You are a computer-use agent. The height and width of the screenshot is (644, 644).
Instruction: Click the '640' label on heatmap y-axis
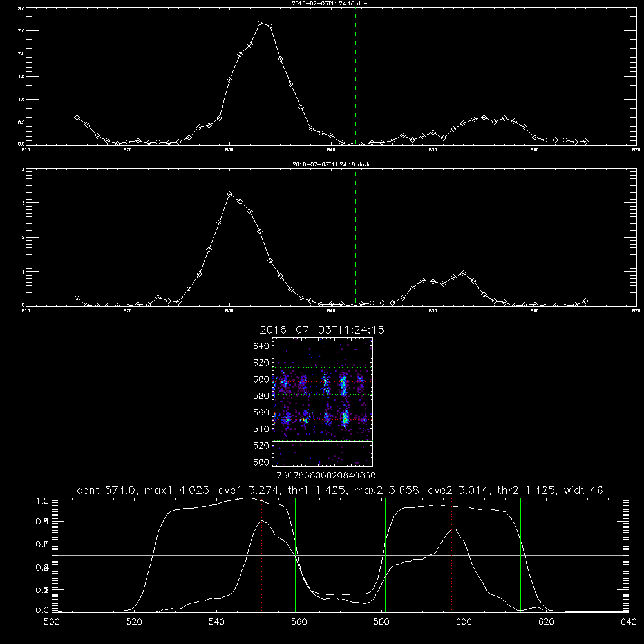[x=261, y=346]
